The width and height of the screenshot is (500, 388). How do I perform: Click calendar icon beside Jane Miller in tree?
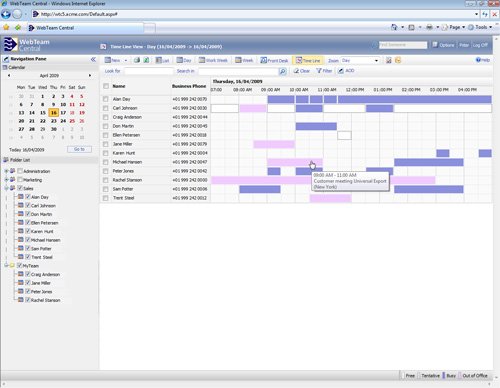[21, 283]
